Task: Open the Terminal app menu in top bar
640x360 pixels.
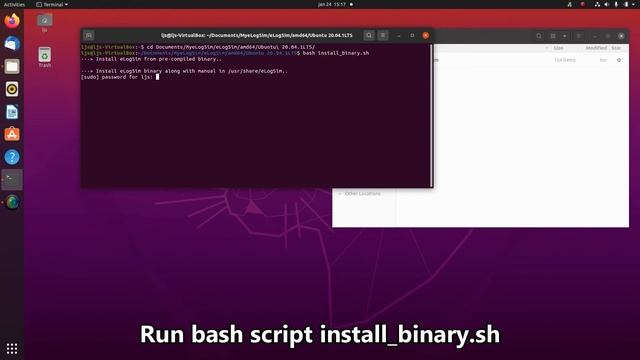Action: 52,4
